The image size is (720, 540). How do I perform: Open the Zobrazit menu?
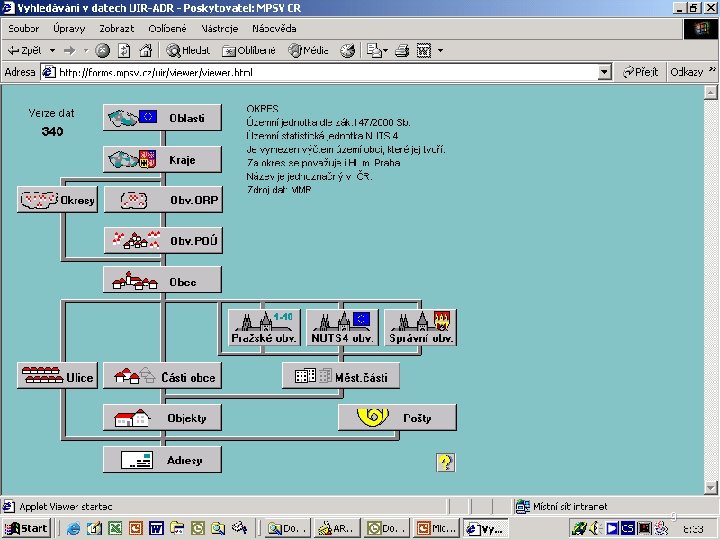[117, 28]
